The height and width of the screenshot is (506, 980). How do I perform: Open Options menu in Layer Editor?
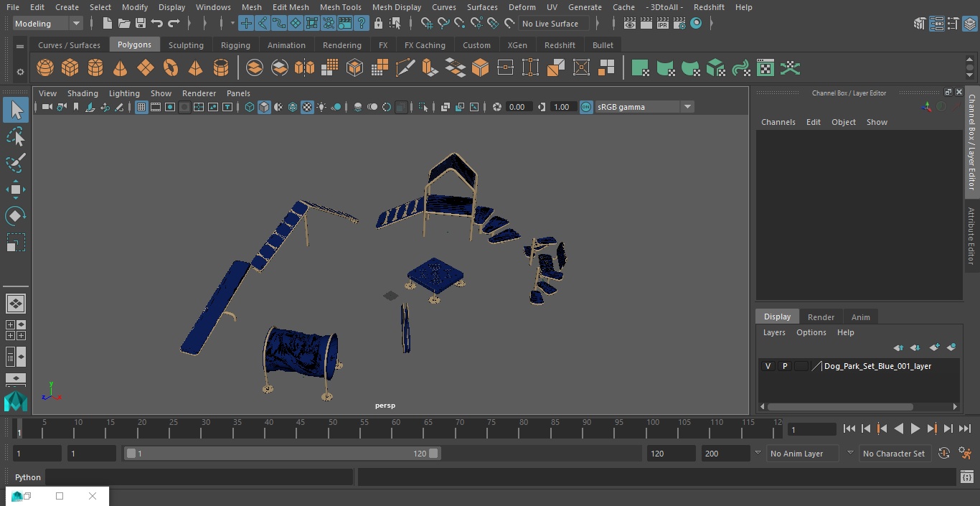(x=811, y=332)
